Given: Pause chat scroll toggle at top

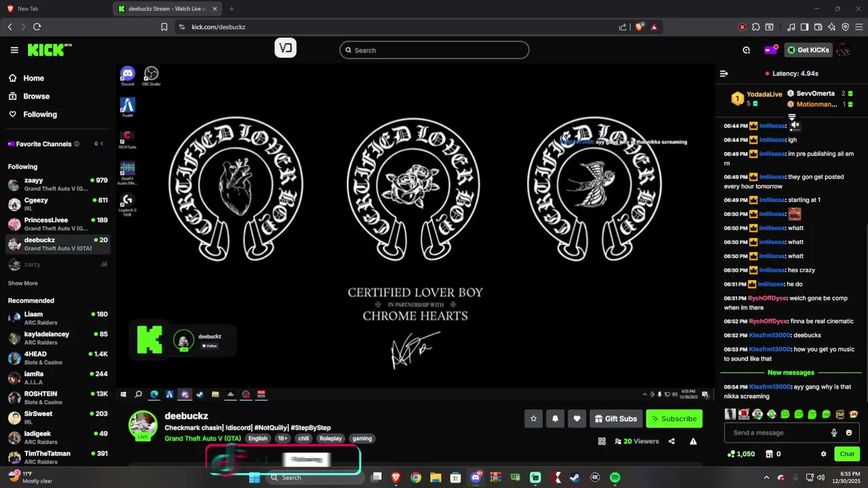Looking at the screenshot, I should (791, 117).
